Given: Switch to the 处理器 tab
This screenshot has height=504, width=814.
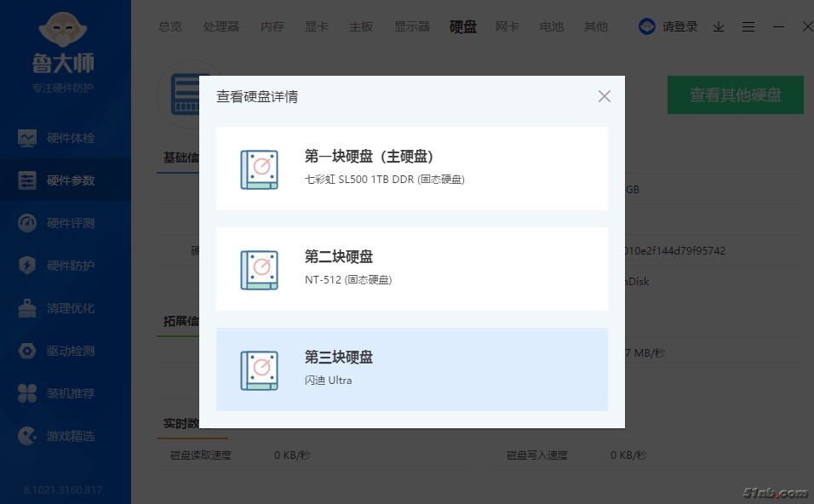Looking at the screenshot, I should (221, 26).
